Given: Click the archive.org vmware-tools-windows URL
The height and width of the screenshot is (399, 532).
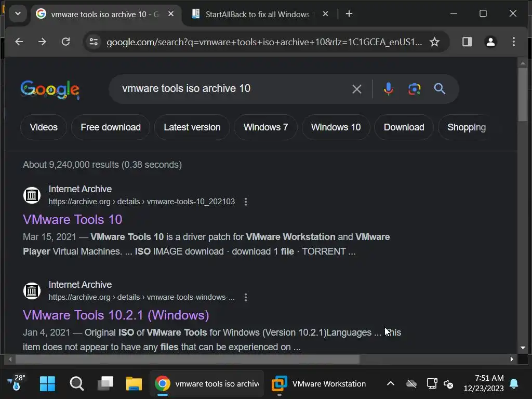Looking at the screenshot, I should (x=141, y=297).
